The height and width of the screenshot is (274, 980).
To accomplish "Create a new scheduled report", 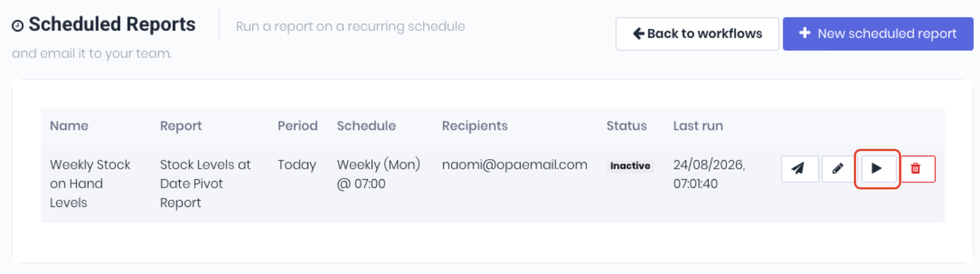I will (877, 34).
